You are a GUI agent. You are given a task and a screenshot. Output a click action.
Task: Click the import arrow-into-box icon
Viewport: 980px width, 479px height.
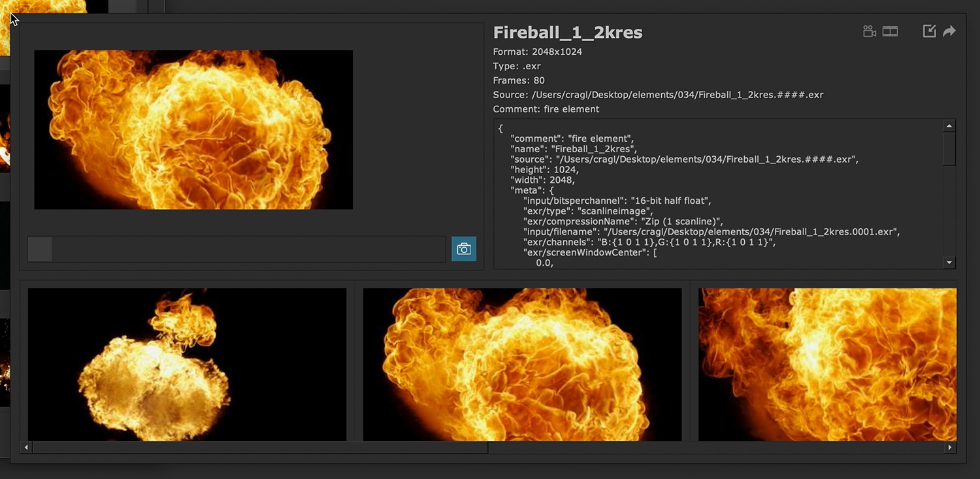(929, 31)
